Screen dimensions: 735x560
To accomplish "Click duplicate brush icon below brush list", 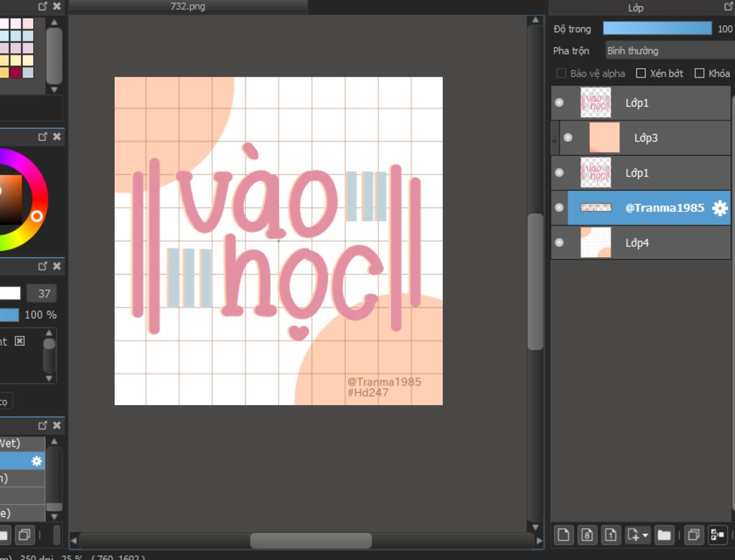I will coord(24,535).
